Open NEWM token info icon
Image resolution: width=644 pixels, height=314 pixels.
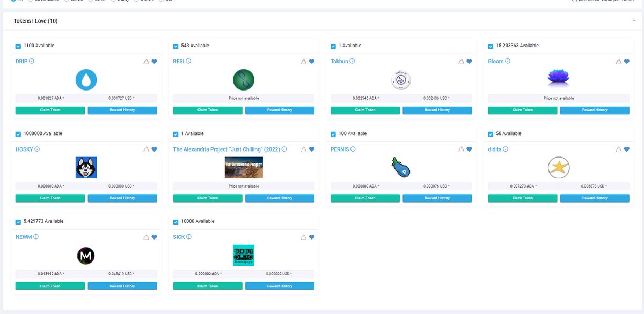tap(36, 237)
